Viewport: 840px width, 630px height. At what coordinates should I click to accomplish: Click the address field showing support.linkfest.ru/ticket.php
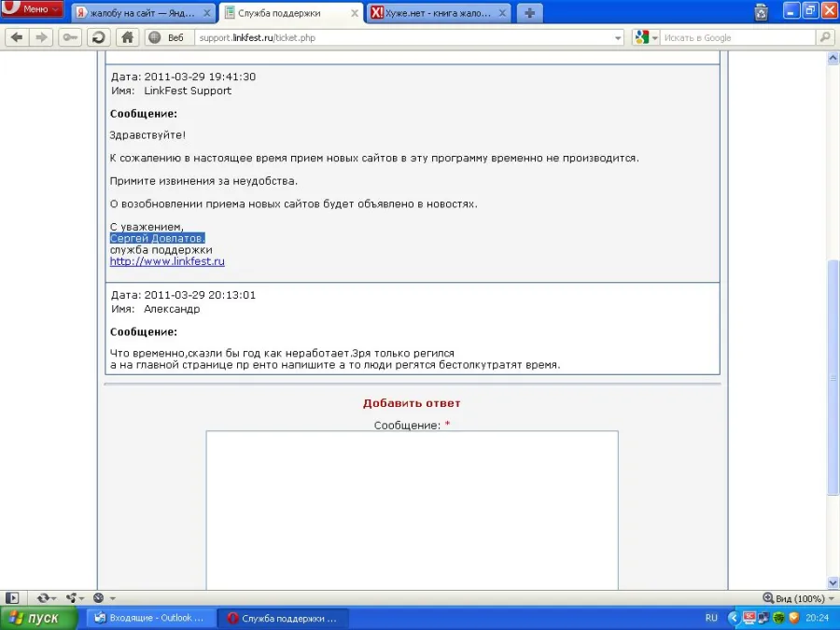click(x=403, y=37)
